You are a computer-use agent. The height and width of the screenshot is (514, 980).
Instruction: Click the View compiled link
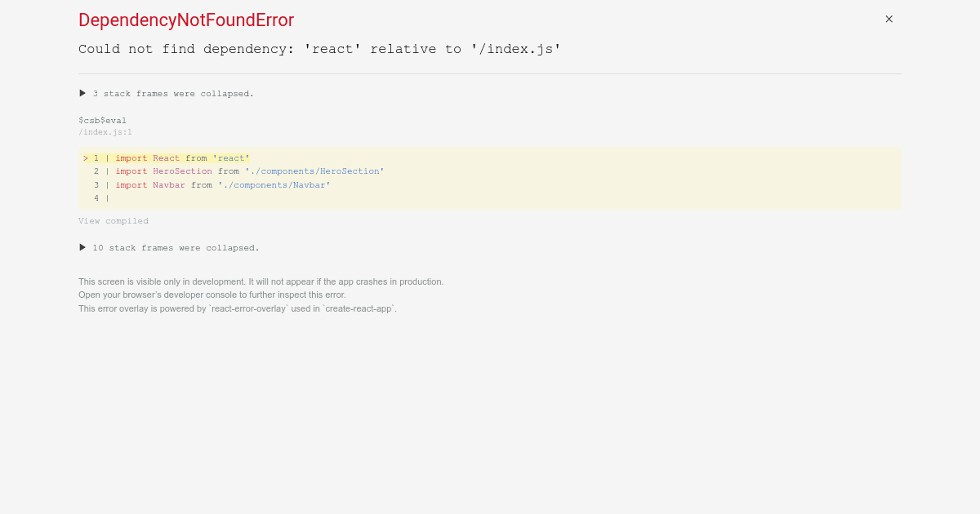(114, 220)
